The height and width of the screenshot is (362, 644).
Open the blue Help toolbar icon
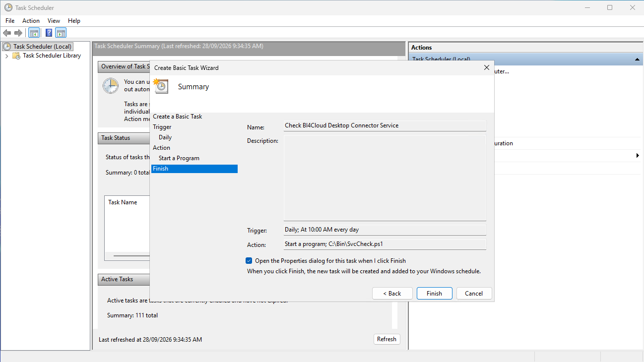click(49, 33)
